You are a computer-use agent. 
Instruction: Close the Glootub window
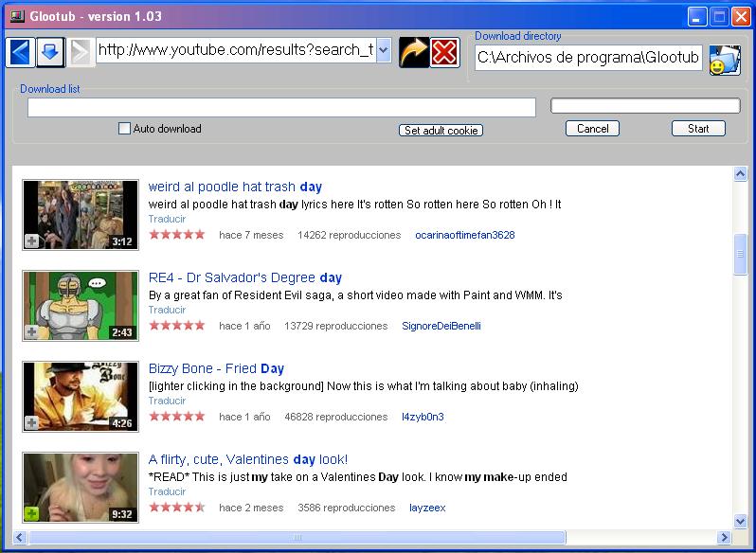(741, 17)
